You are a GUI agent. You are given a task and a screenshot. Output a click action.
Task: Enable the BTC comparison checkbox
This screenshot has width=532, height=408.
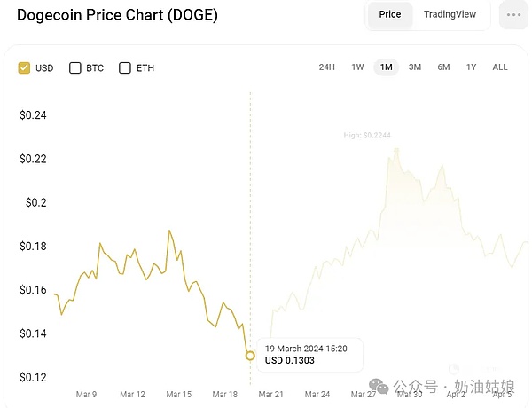[75, 68]
